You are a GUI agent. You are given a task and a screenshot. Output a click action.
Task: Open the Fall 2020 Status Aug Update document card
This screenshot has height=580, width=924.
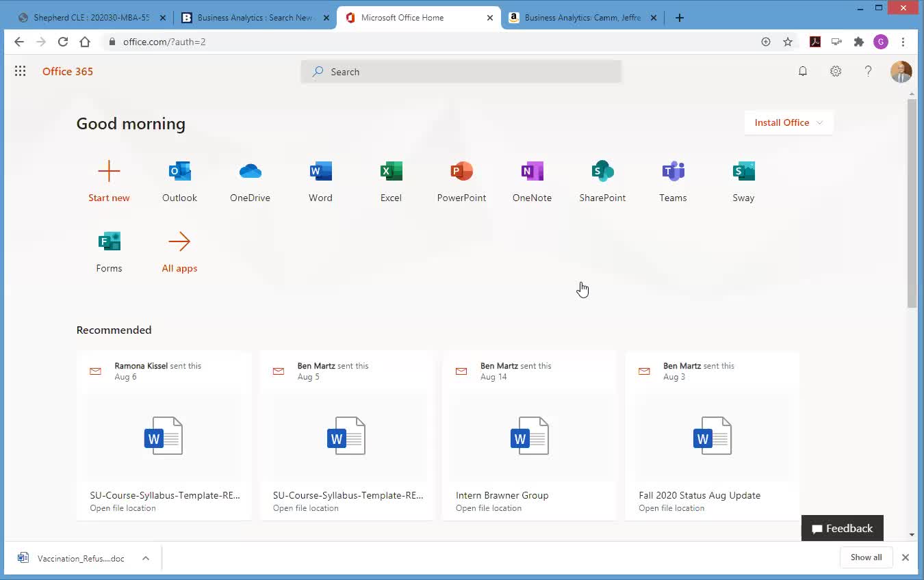(x=712, y=436)
